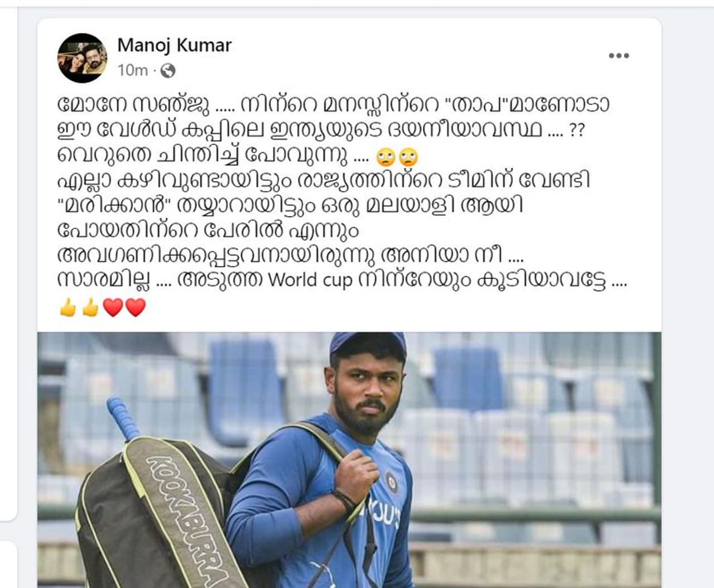Click the 'World cup' text in post

click(310, 279)
